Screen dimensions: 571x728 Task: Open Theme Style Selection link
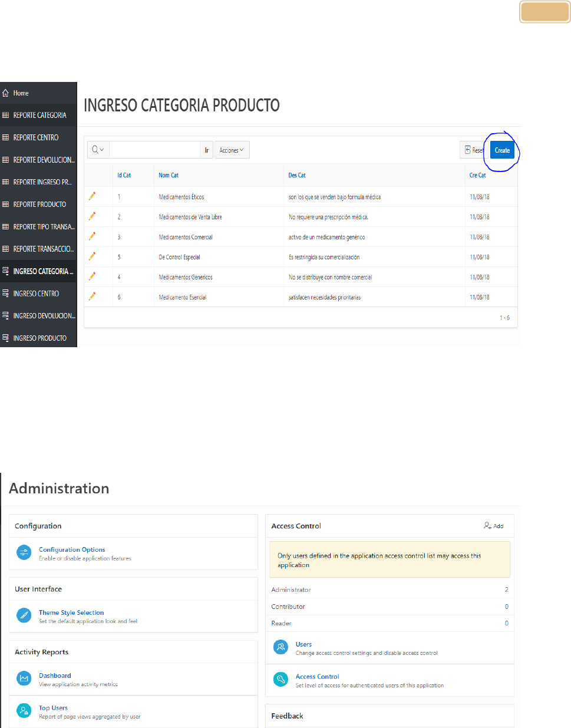click(x=71, y=612)
